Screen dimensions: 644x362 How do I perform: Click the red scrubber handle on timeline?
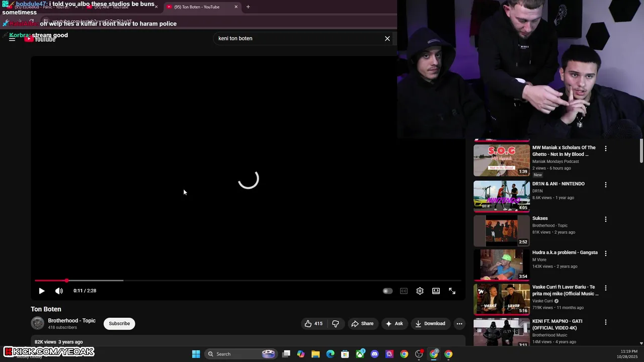[x=66, y=280]
